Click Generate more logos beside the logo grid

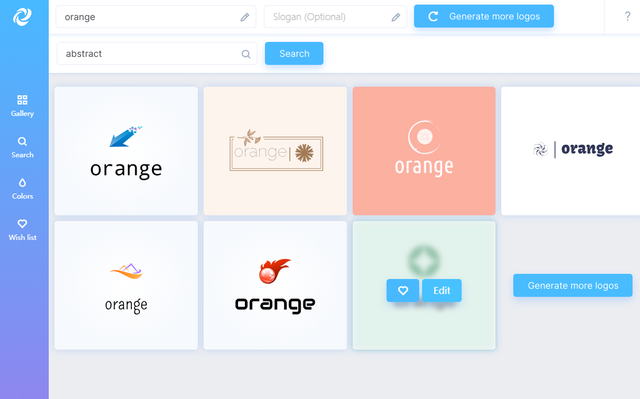(573, 286)
